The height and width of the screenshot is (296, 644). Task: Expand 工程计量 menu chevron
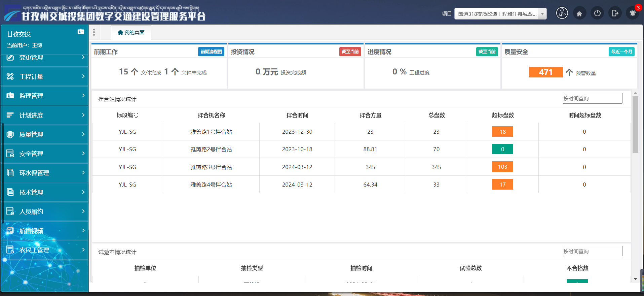coord(83,76)
